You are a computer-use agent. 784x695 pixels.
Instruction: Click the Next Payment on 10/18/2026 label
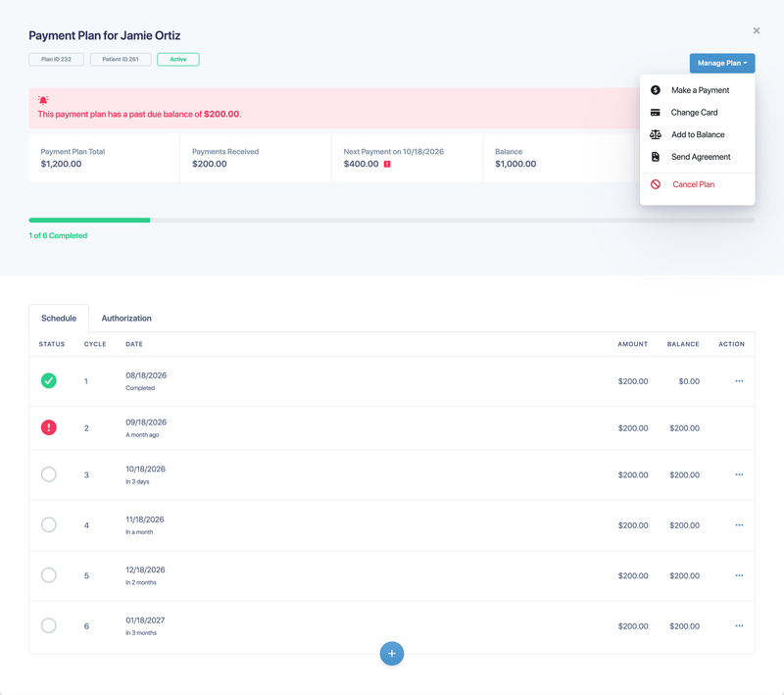click(394, 152)
